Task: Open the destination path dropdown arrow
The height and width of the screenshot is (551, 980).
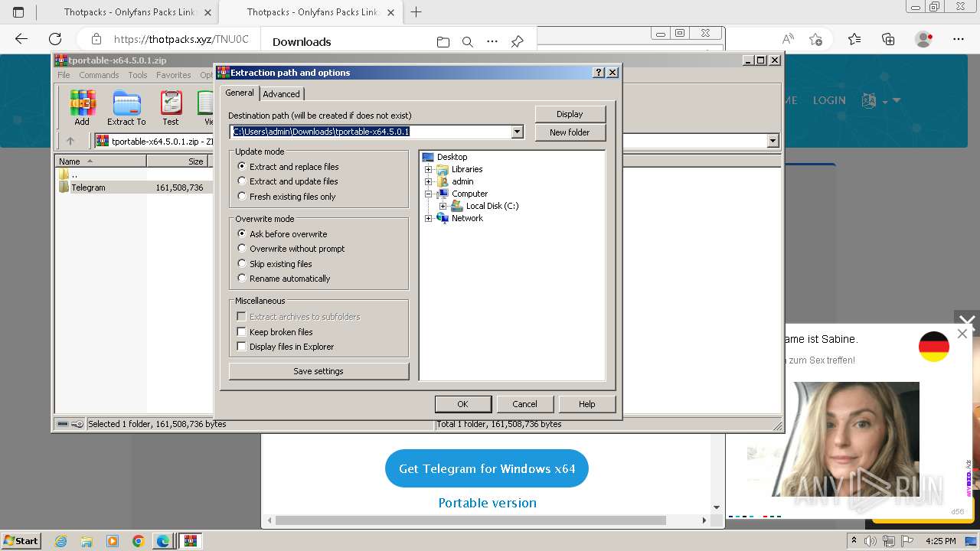Action: coord(518,132)
